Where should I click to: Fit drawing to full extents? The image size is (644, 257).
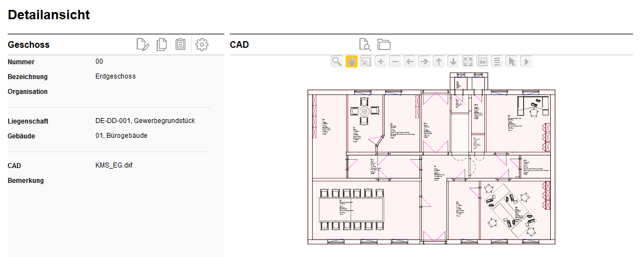click(x=468, y=62)
